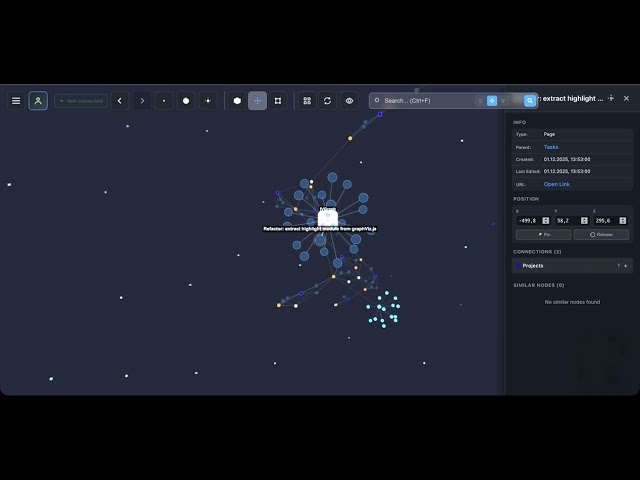This screenshot has width=640, height=480.
Task: Open the user account button
Action: [38, 101]
